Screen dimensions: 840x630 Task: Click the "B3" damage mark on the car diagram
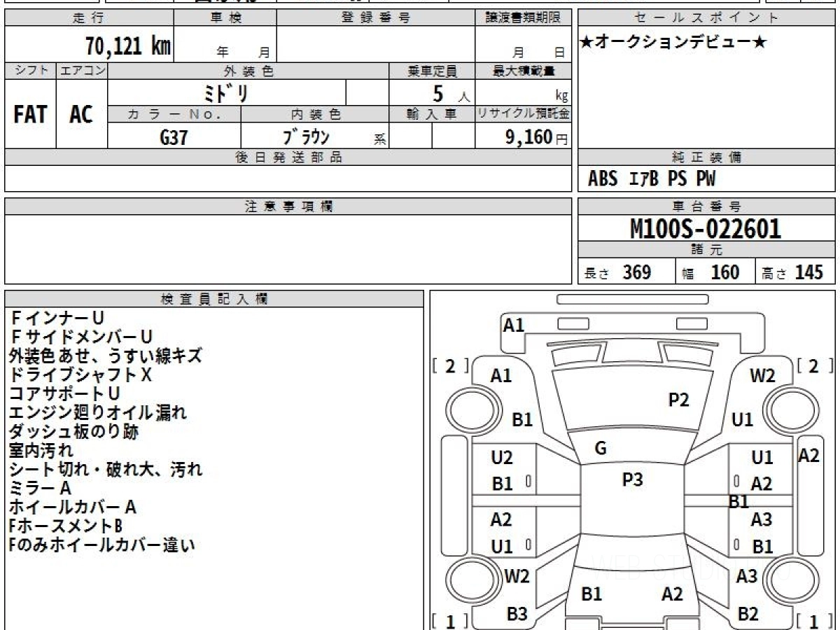click(517, 614)
